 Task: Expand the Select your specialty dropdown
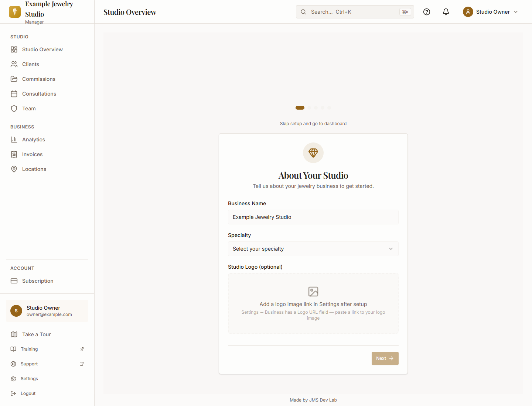point(313,249)
